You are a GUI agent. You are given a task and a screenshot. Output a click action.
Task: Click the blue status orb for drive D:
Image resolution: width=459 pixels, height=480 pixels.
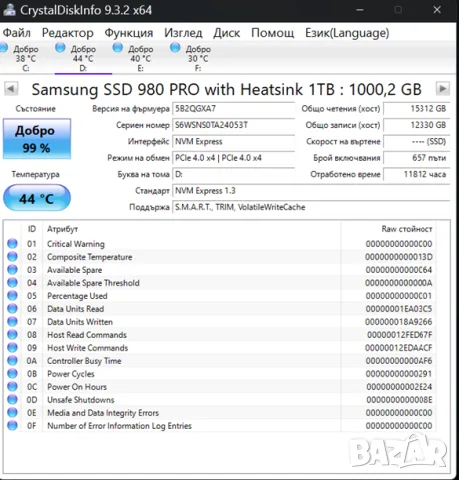pos(60,48)
